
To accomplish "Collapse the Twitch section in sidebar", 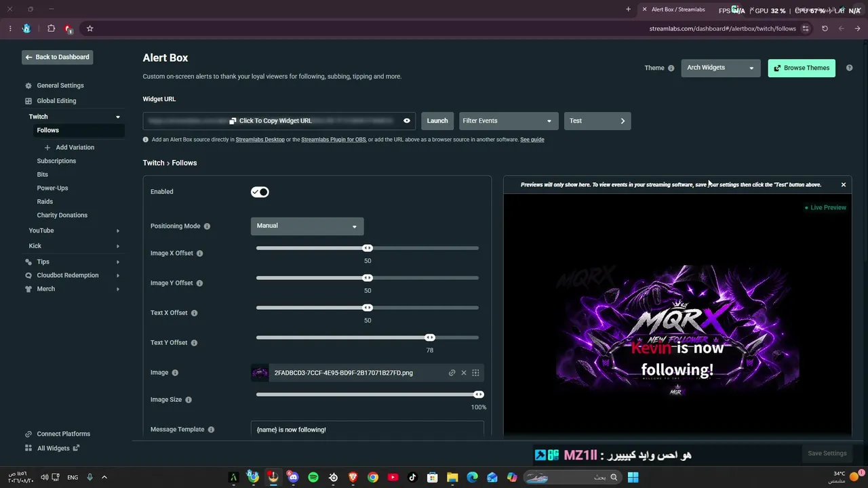I will 118,117.
